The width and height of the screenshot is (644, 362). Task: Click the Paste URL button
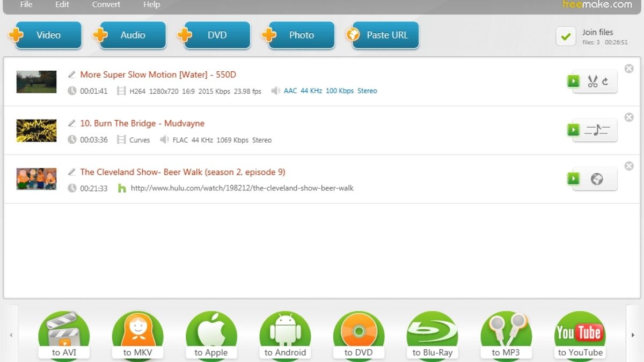pos(382,35)
